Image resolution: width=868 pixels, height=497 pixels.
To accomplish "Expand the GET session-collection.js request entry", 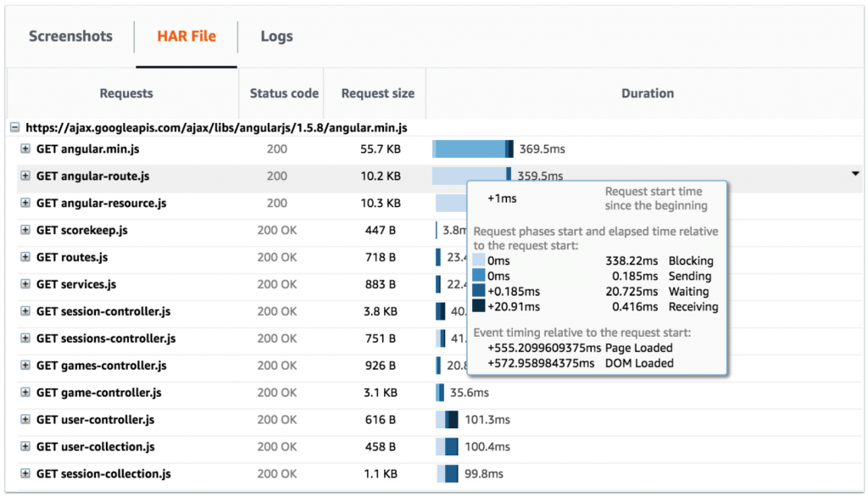I will click(24, 474).
